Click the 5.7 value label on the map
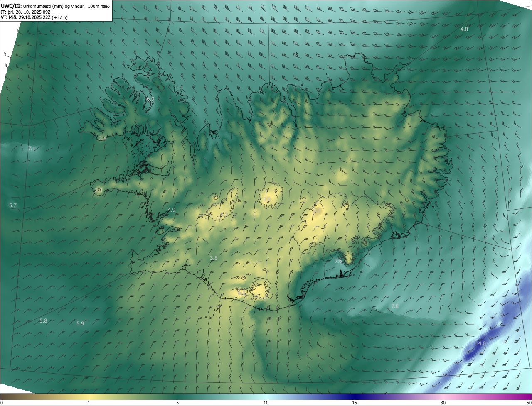This screenshot has width=532, height=406. (13, 205)
